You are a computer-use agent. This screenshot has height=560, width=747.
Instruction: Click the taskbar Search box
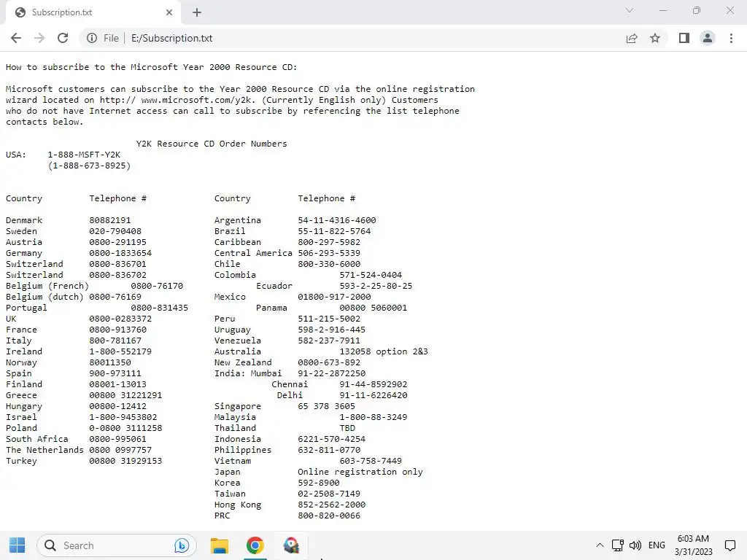tap(117, 545)
